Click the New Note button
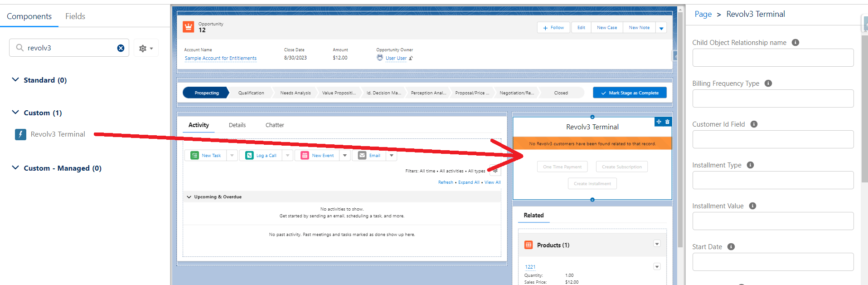Screen dimensions: 868x285 point(639,28)
